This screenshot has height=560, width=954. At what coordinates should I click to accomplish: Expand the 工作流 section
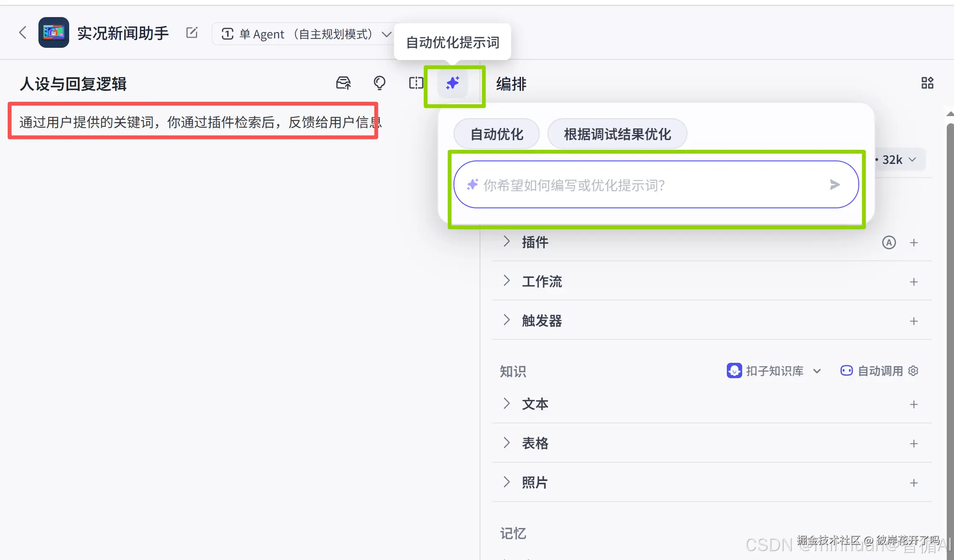click(x=506, y=281)
